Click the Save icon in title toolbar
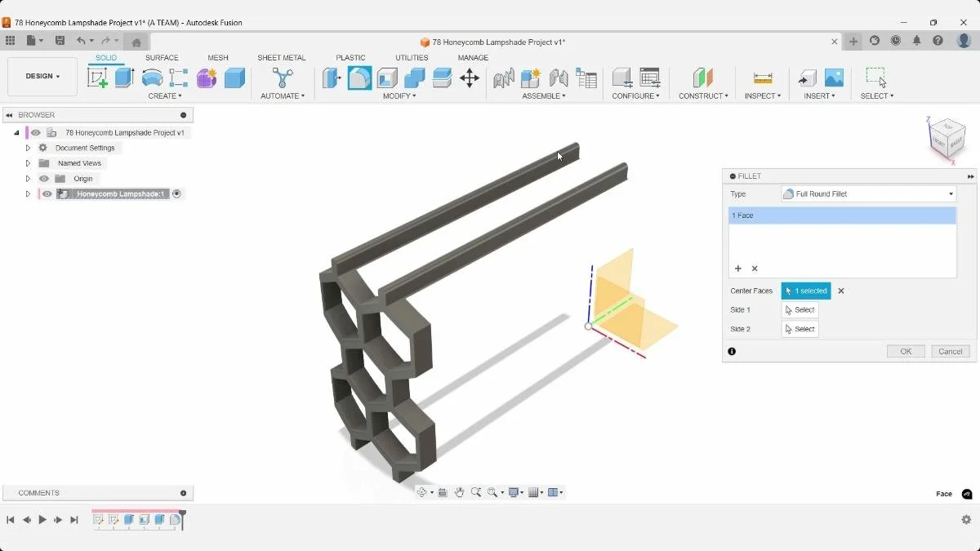 click(x=60, y=41)
